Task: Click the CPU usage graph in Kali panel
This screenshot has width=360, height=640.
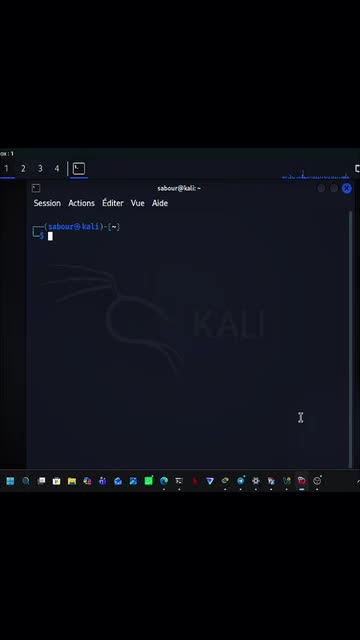Action: (x=315, y=175)
